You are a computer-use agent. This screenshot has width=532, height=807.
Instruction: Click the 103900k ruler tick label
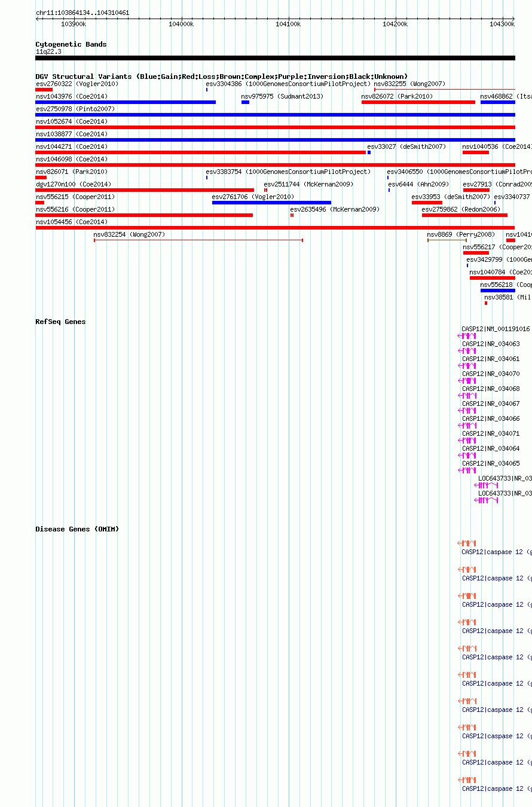click(x=74, y=24)
